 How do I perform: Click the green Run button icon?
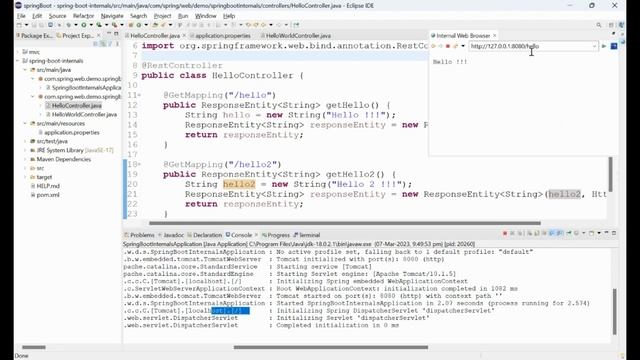point(84,25)
